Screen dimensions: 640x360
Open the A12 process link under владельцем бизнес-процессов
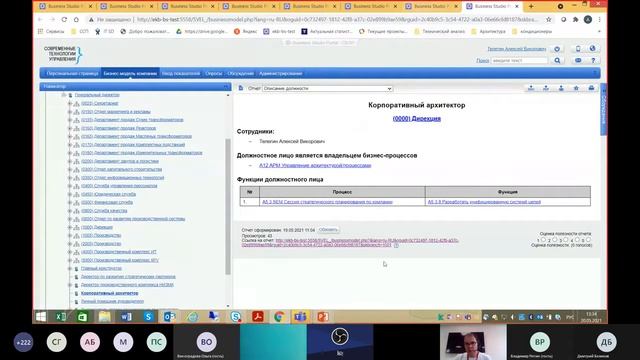(x=315, y=165)
